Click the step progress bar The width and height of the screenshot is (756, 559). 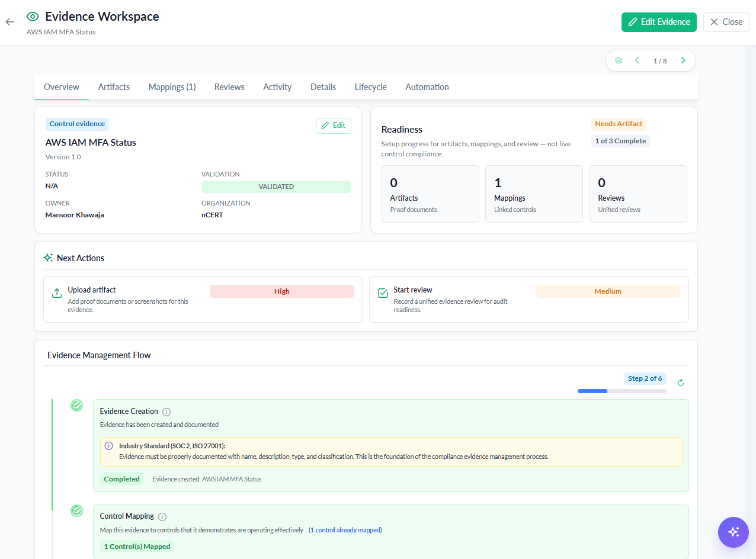[622, 391]
